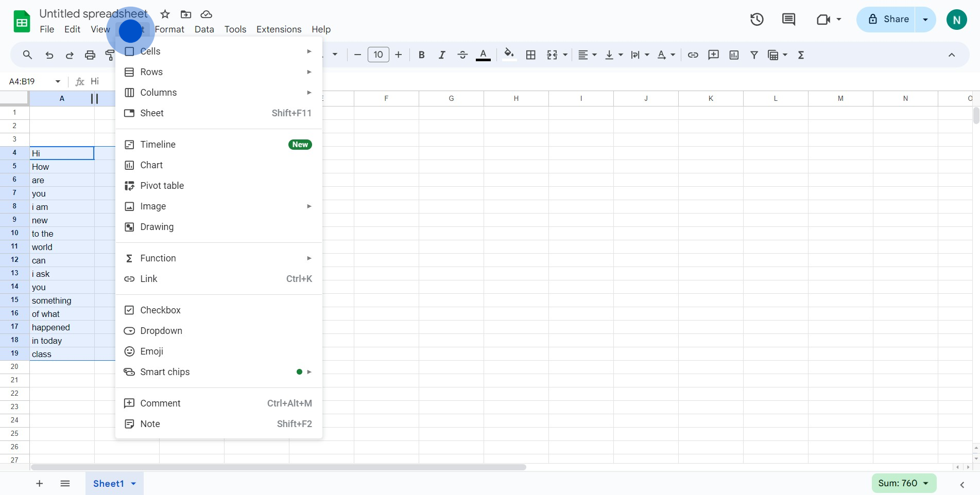Expand the Smart chips submenu
980x495 pixels.
pyautogui.click(x=165, y=372)
